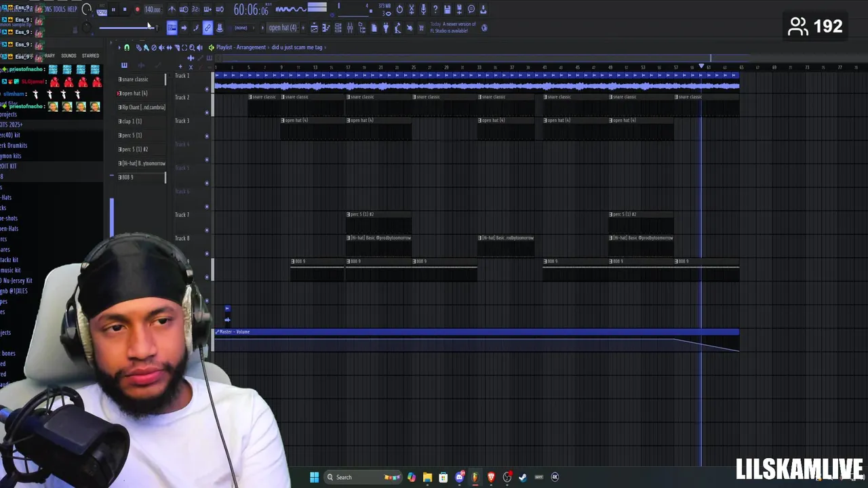
Task: Add new pattern with plus button
Action: coord(302,28)
